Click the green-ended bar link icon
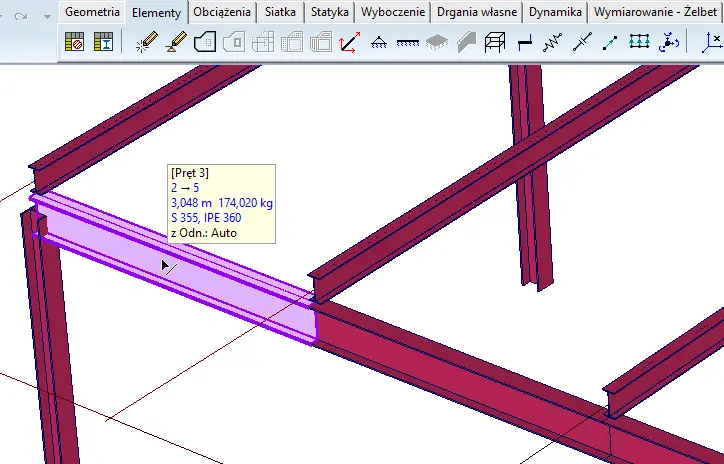The height and width of the screenshot is (464, 724). (611, 42)
